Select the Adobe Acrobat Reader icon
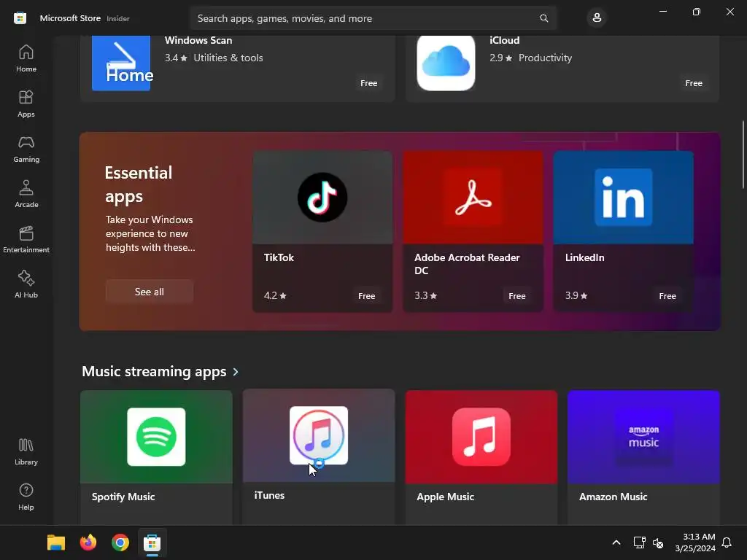Screen dimensions: 747x560 [473, 197]
